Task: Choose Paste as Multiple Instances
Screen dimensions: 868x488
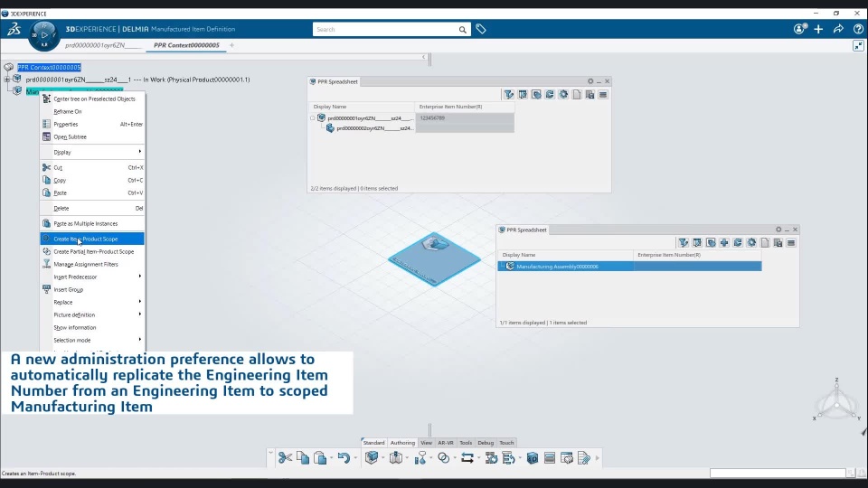Action: point(92,223)
